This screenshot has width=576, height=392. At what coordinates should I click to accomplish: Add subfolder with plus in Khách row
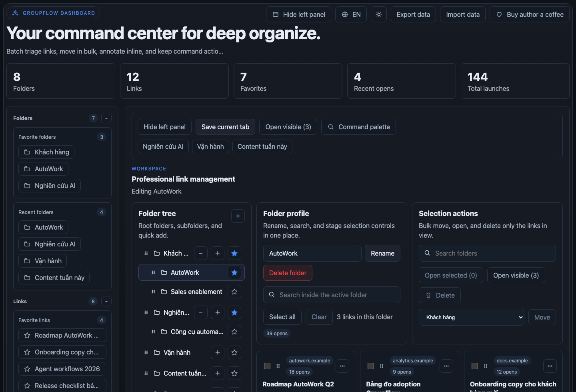218,253
